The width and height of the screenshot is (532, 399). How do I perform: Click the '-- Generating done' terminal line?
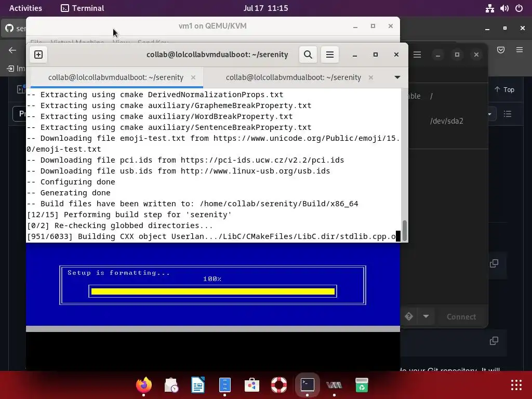69,193
